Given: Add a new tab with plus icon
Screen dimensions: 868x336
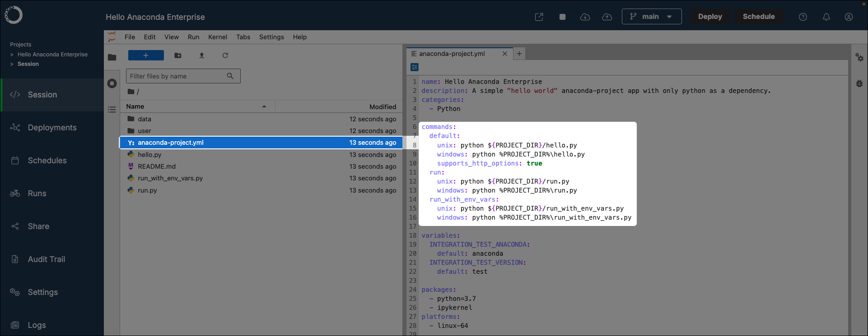Looking at the screenshot, I should (x=519, y=54).
